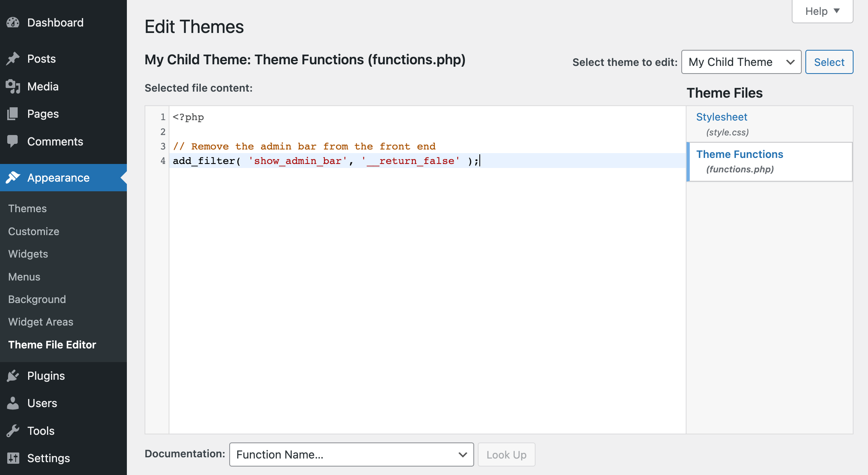Click the Select button to confirm theme

click(x=829, y=61)
